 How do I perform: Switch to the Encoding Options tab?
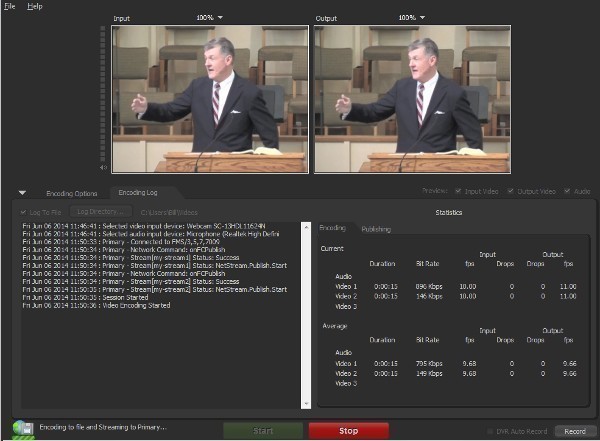[x=72, y=193]
